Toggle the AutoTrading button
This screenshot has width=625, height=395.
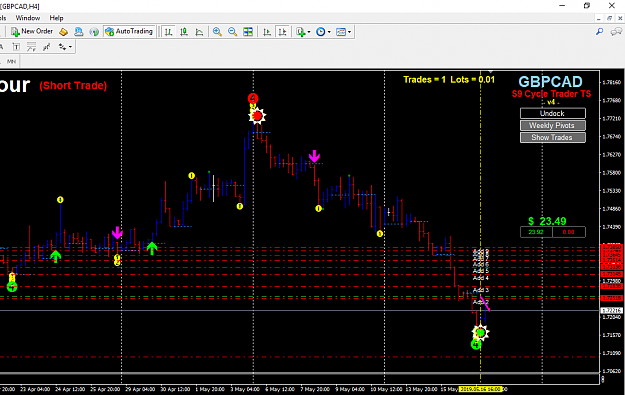click(x=129, y=31)
